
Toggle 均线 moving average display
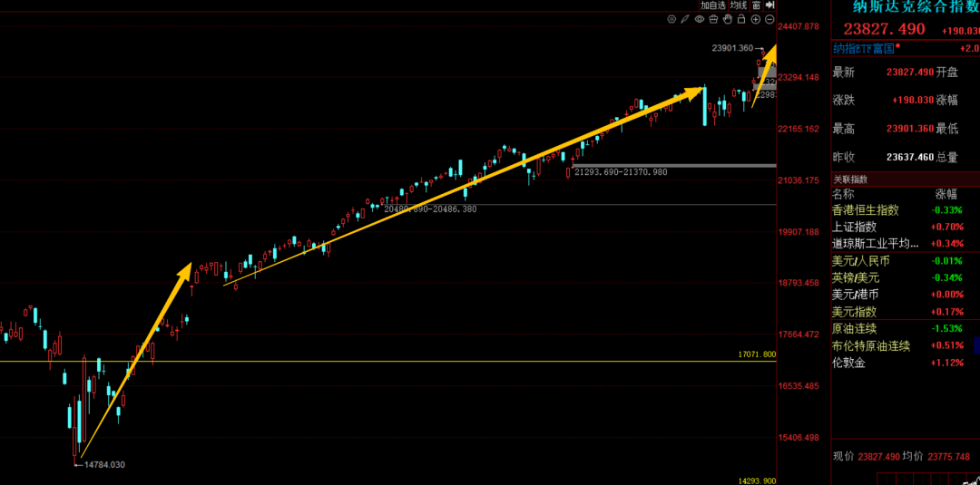[x=739, y=5]
